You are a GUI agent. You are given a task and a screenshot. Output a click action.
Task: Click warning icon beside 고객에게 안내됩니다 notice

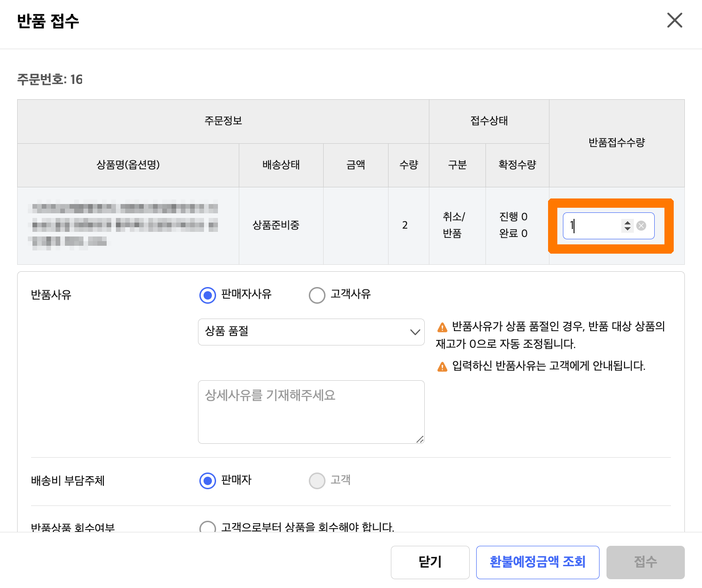point(442,367)
